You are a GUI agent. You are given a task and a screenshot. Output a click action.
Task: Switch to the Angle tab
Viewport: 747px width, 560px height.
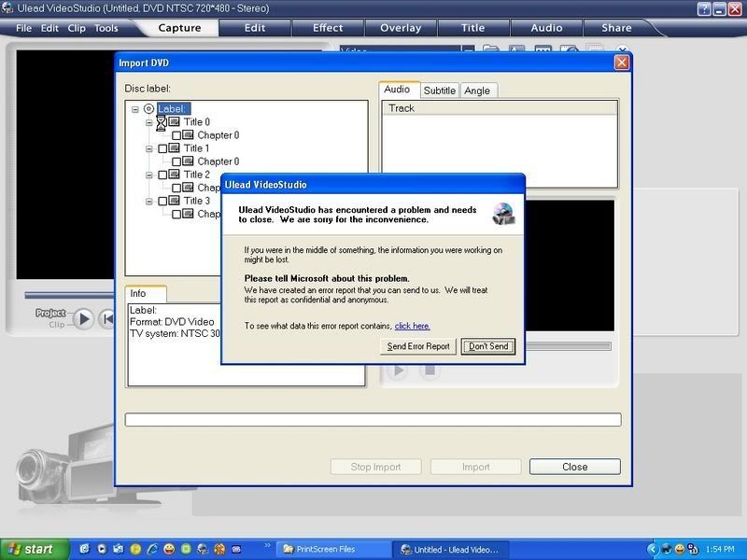477,91
